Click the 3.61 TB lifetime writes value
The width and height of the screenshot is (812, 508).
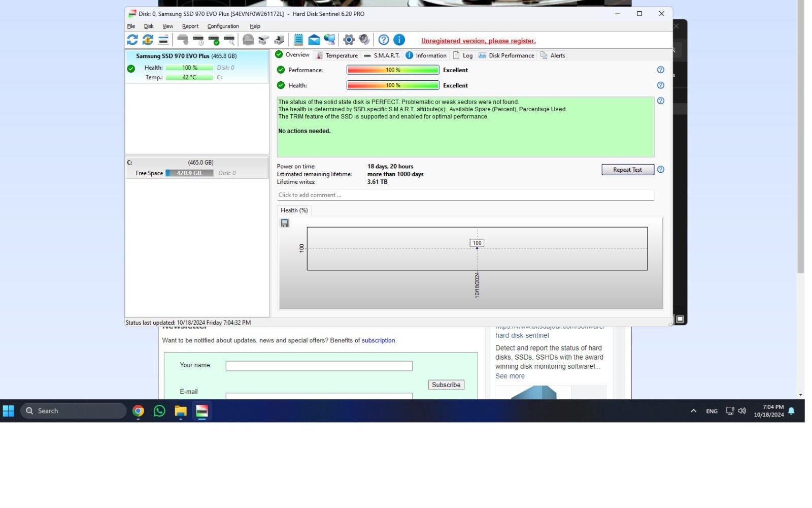(x=378, y=182)
